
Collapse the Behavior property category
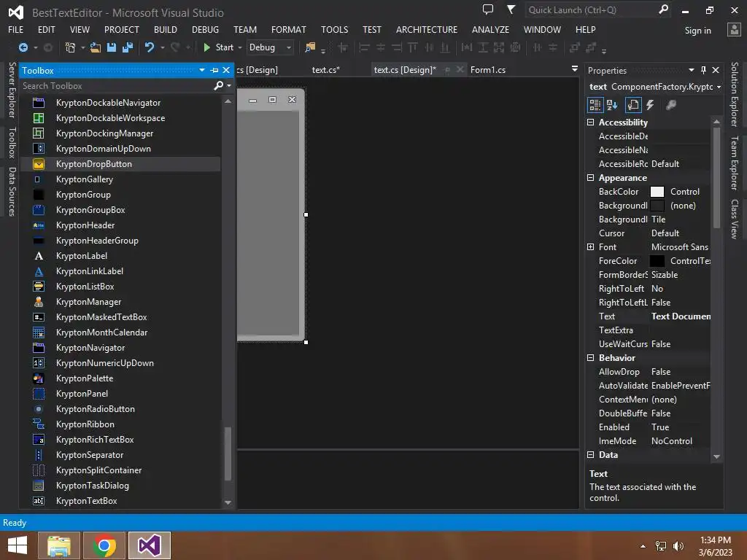click(591, 357)
